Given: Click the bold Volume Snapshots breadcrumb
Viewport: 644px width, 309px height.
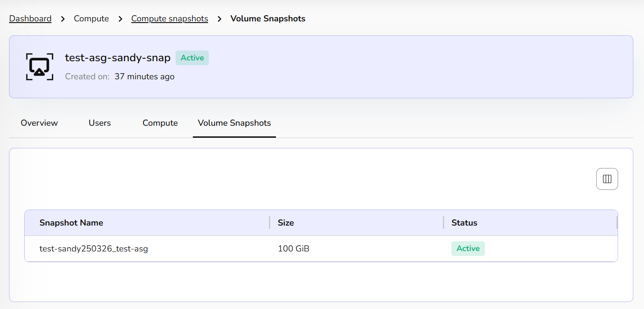Looking at the screenshot, I should click(268, 19).
